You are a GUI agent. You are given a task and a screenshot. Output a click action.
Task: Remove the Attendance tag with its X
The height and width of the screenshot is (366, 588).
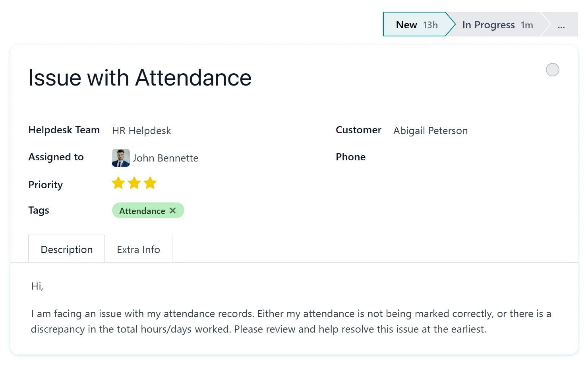[173, 211]
